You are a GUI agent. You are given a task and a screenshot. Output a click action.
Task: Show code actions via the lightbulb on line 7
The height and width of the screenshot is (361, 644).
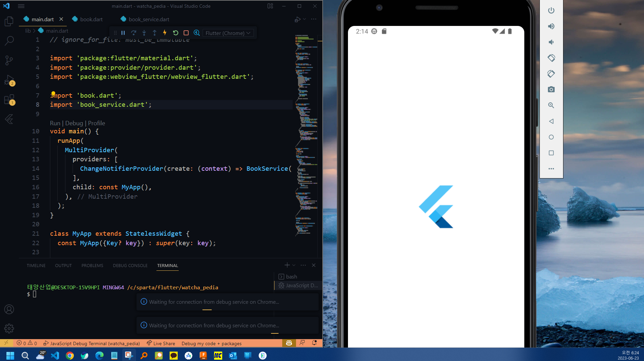pos(53,94)
